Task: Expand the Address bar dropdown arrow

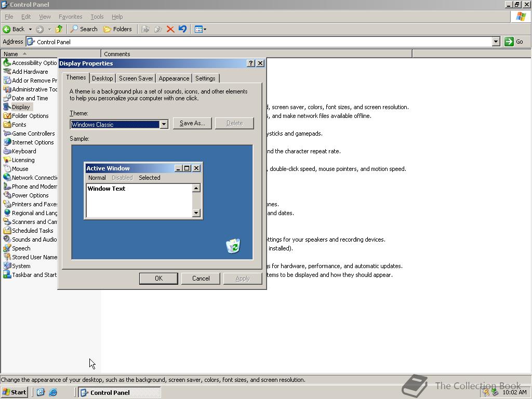Action: 496,42
